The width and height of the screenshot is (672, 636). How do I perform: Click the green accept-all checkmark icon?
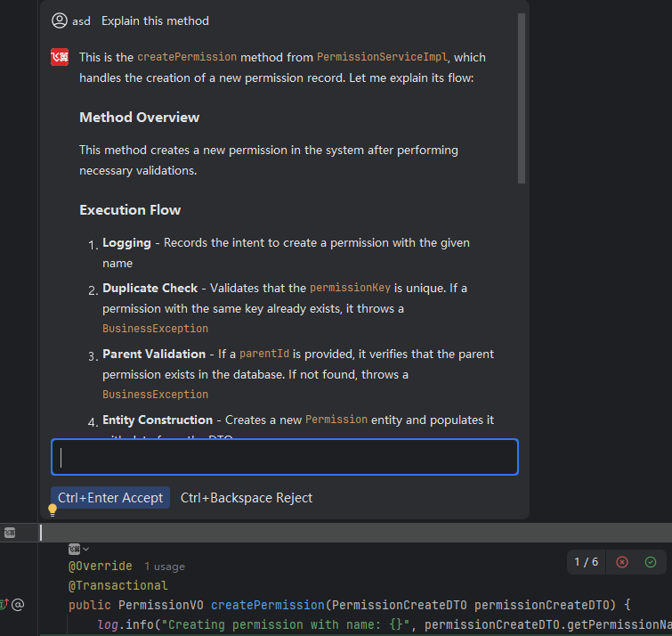(651, 562)
